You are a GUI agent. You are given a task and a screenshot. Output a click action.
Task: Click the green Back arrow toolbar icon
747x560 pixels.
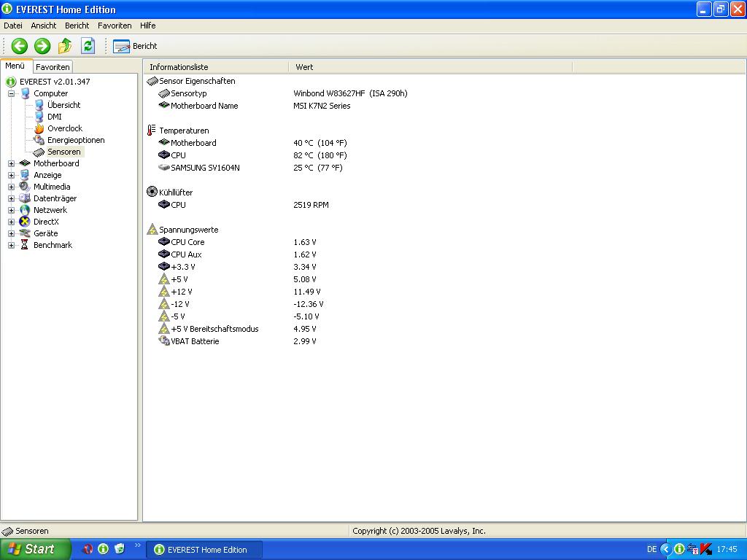point(20,46)
